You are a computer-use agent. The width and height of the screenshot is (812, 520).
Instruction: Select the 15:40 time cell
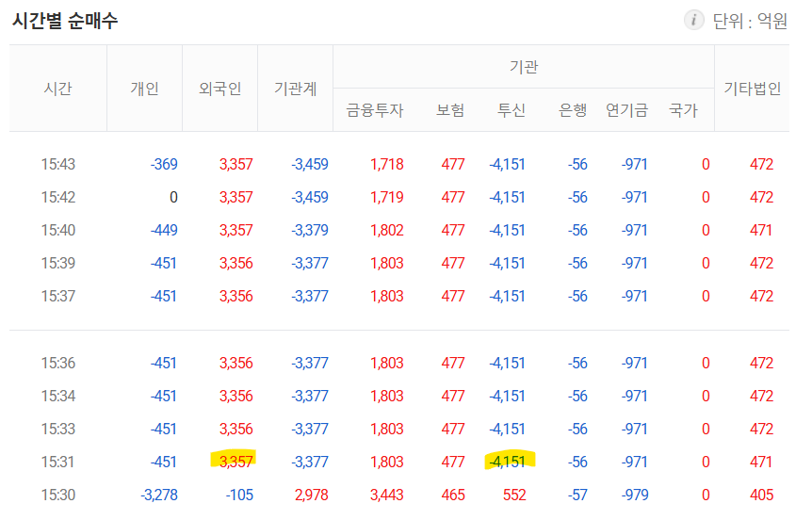pyautogui.click(x=58, y=231)
